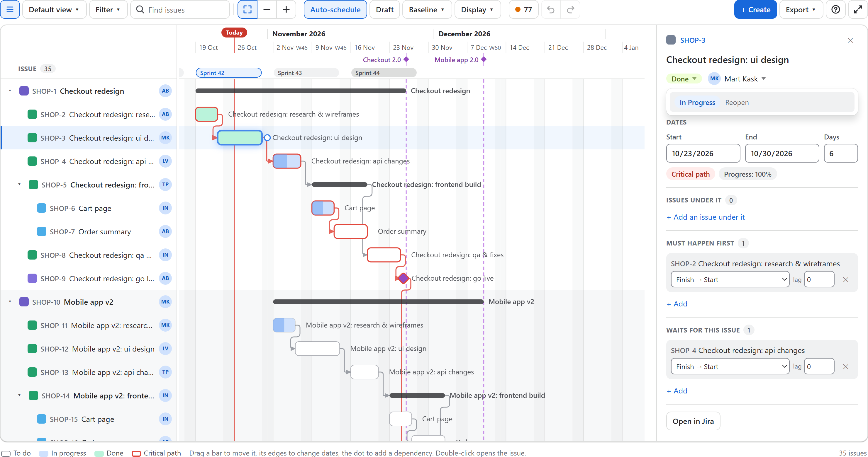Toggle Auto-schedule mode

tap(335, 9)
